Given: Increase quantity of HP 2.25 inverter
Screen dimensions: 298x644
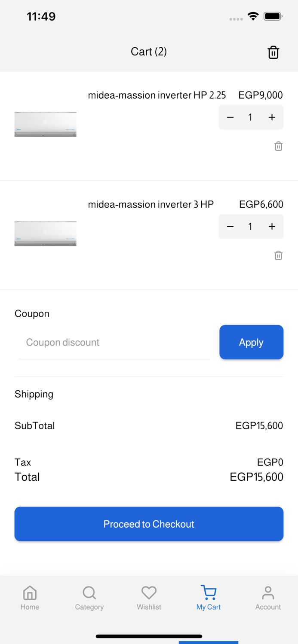Looking at the screenshot, I should 272,117.
